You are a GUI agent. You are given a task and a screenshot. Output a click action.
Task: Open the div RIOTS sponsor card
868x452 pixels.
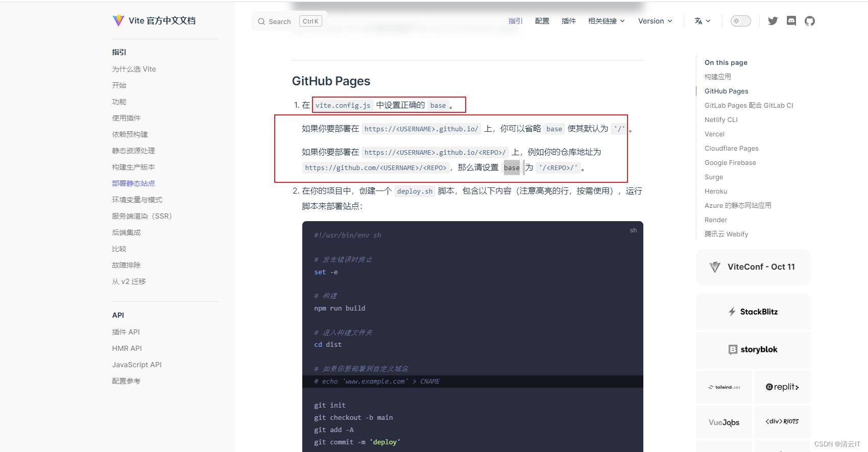[782, 422]
